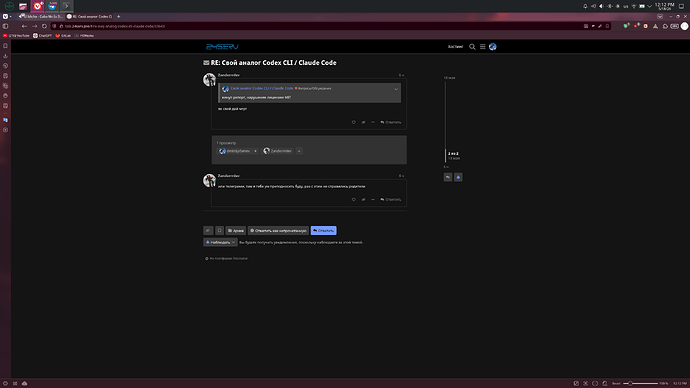Copy the link of the first post
690x388 pixels.
click(363, 122)
